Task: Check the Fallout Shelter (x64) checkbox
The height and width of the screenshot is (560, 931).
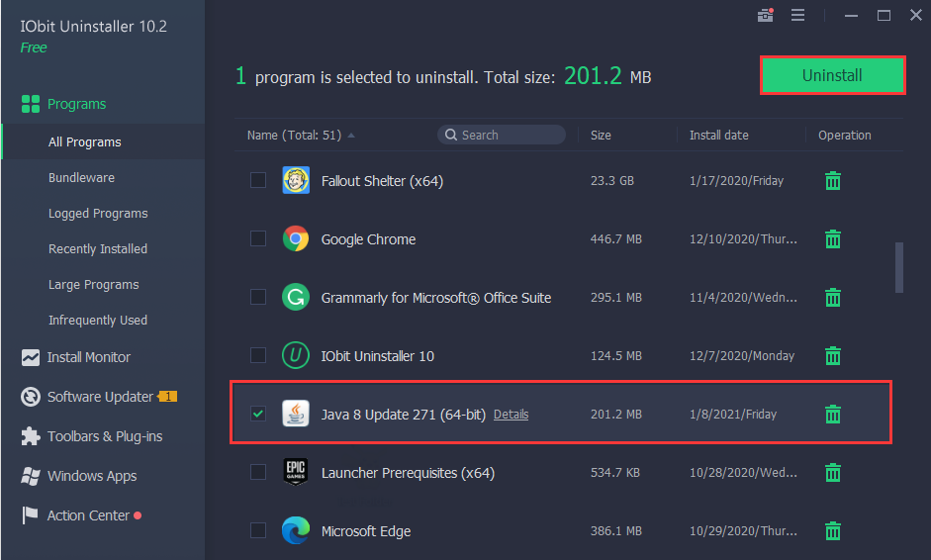Action: (257, 180)
